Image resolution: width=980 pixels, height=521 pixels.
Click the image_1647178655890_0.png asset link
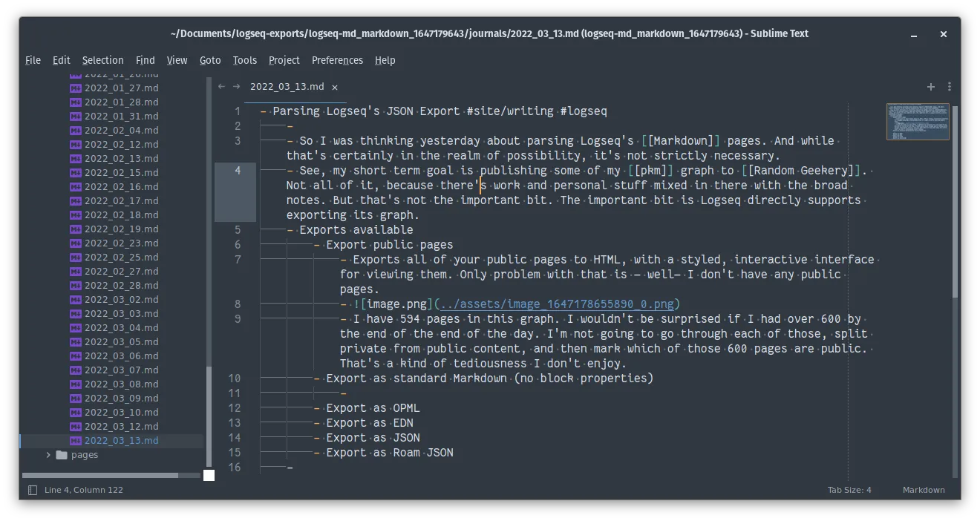(557, 304)
